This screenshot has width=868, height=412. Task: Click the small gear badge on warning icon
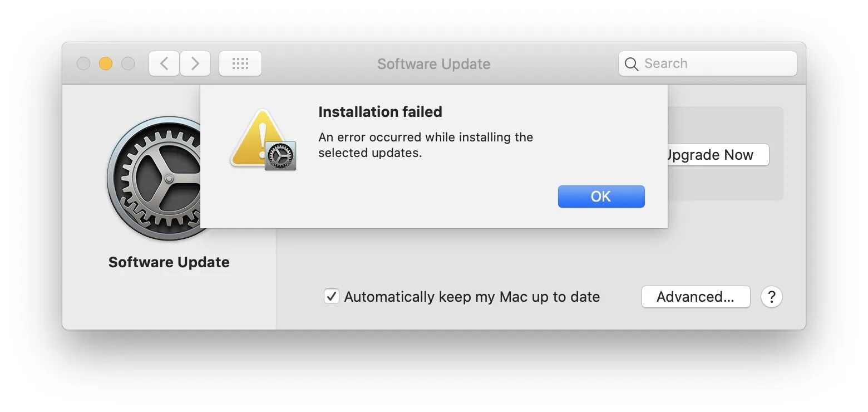point(280,156)
